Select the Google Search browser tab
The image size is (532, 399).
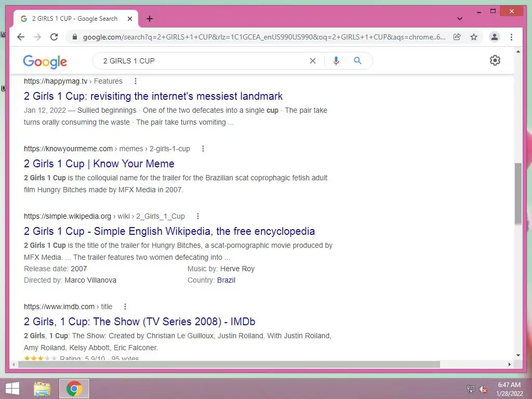click(x=76, y=19)
